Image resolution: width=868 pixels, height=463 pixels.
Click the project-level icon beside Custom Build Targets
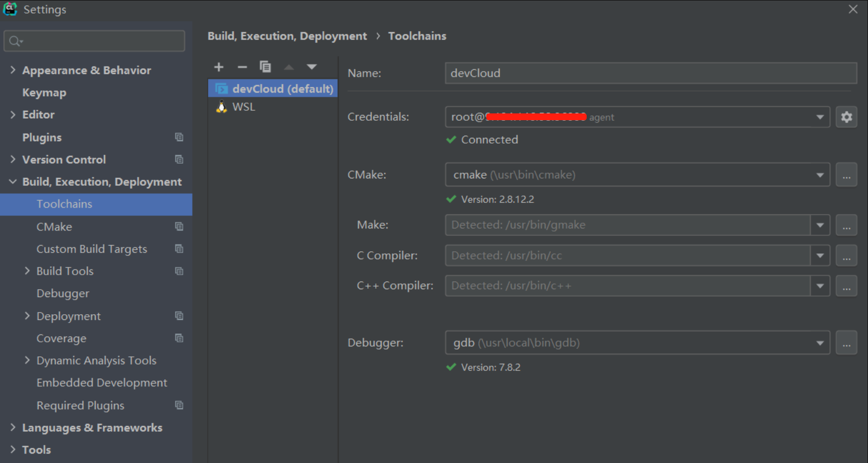tap(179, 249)
